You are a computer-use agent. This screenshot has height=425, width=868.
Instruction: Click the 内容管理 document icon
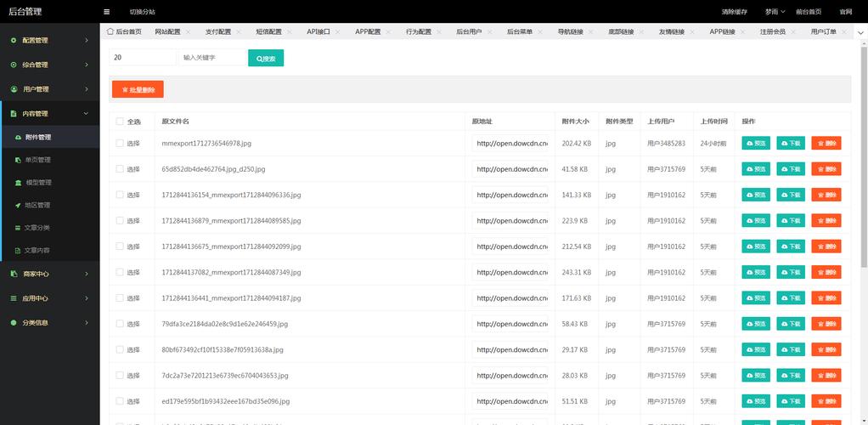coord(14,114)
